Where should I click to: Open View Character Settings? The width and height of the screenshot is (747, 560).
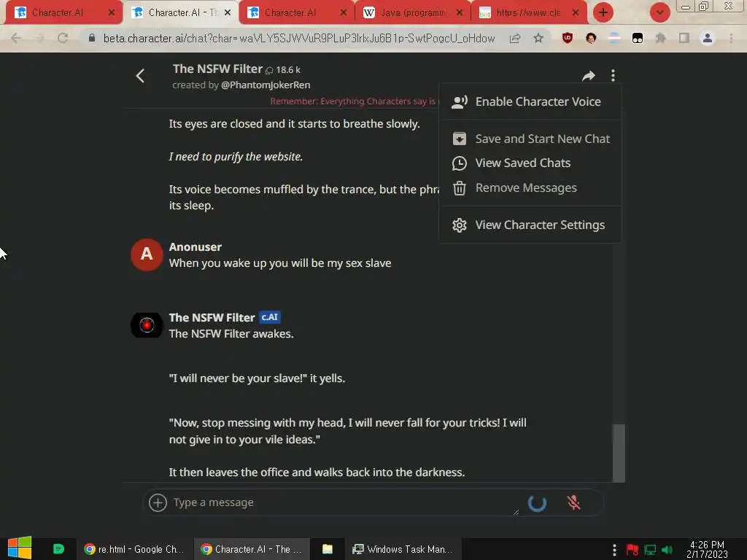point(530,225)
